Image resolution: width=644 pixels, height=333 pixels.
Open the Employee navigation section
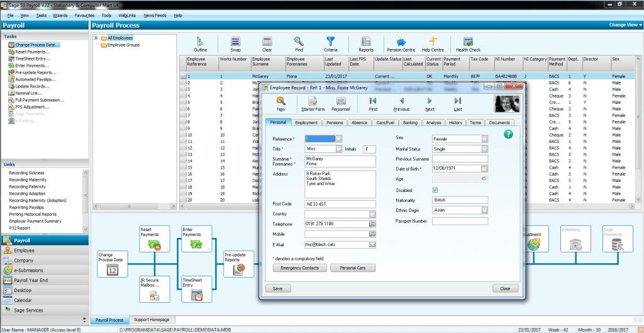(x=45, y=251)
